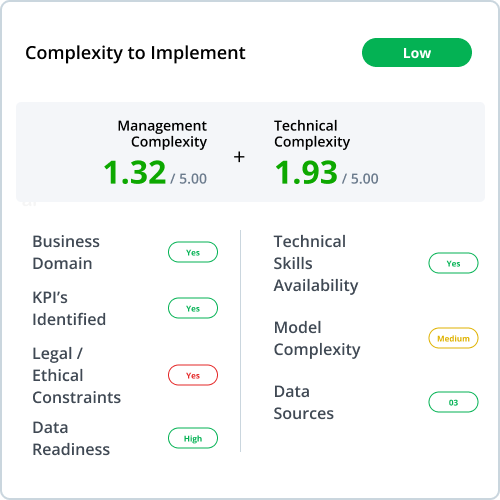Click the Complexity to Implement heading
The image size is (500, 500).
click(135, 53)
